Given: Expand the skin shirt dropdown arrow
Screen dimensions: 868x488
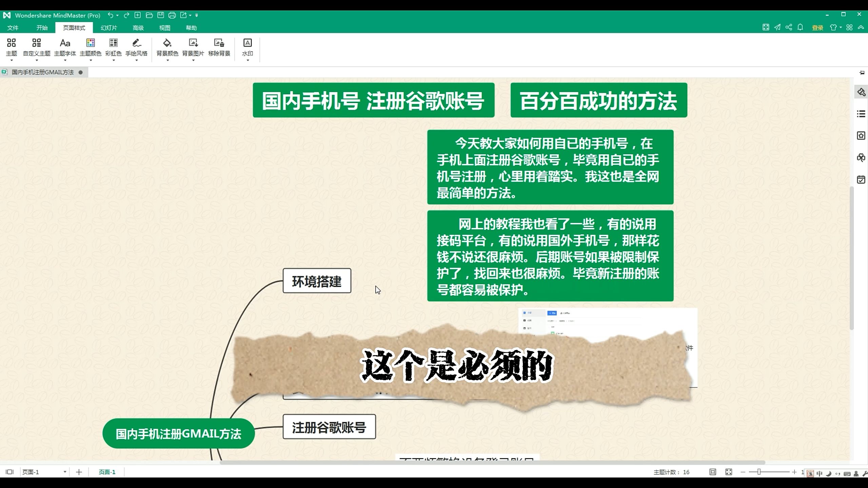Looking at the screenshot, I should 841,27.
